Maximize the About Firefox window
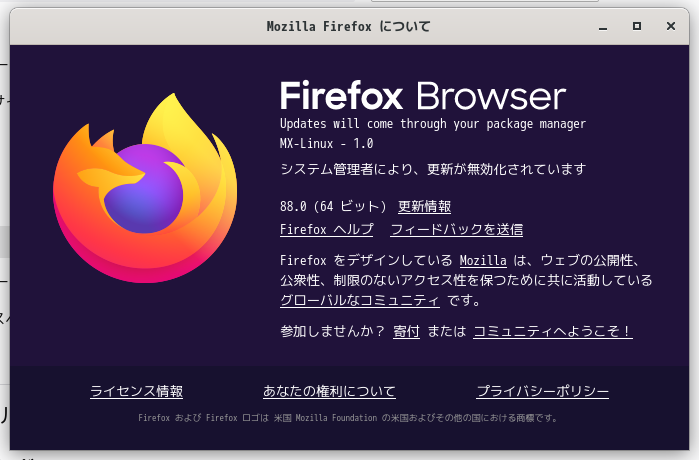This screenshot has width=699, height=460. tap(637, 26)
